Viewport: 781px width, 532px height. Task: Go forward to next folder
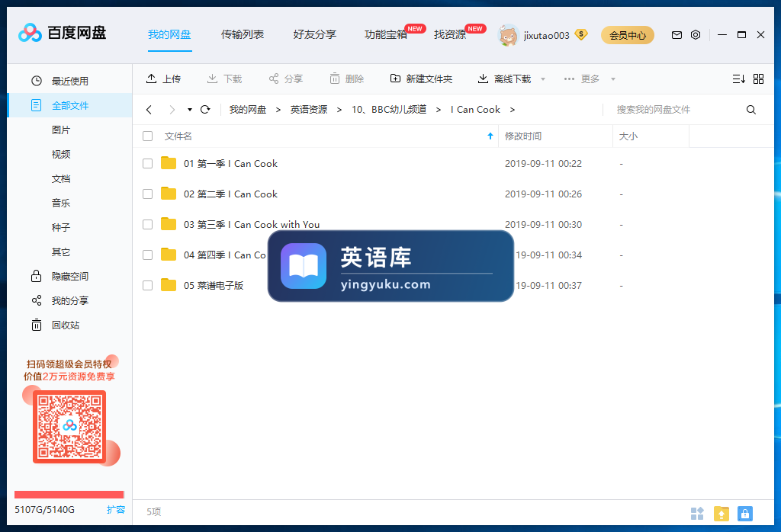pyautogui.click(x=172, y=110)
